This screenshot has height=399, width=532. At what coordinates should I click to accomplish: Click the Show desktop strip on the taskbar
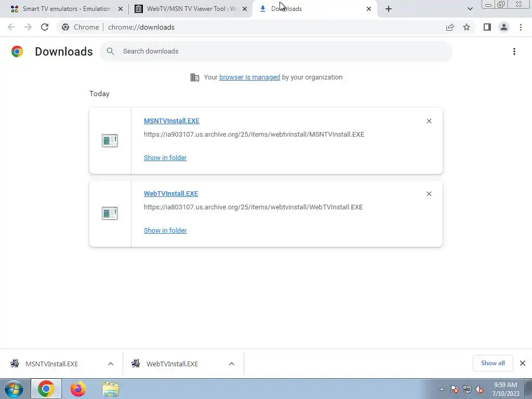coord(528,389)
